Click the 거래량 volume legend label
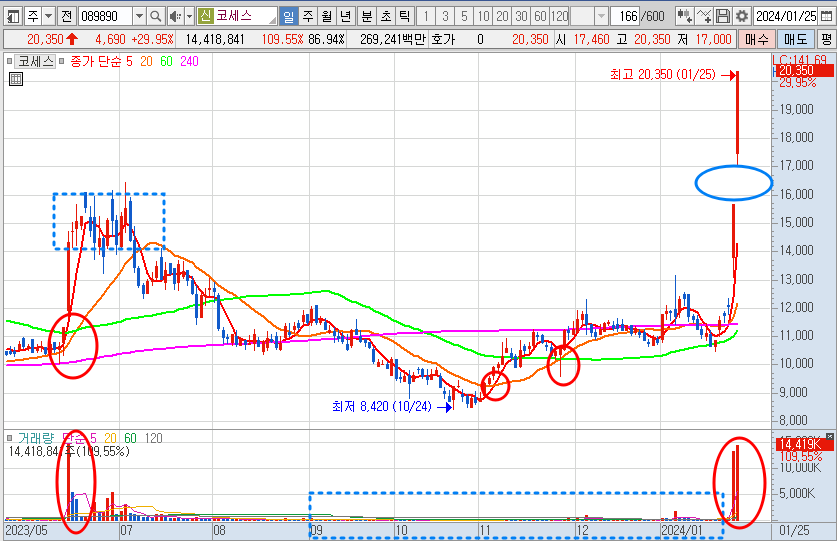The width and height of the screenshot is (837, 541). pyautogui.click(x=36, y=438)
